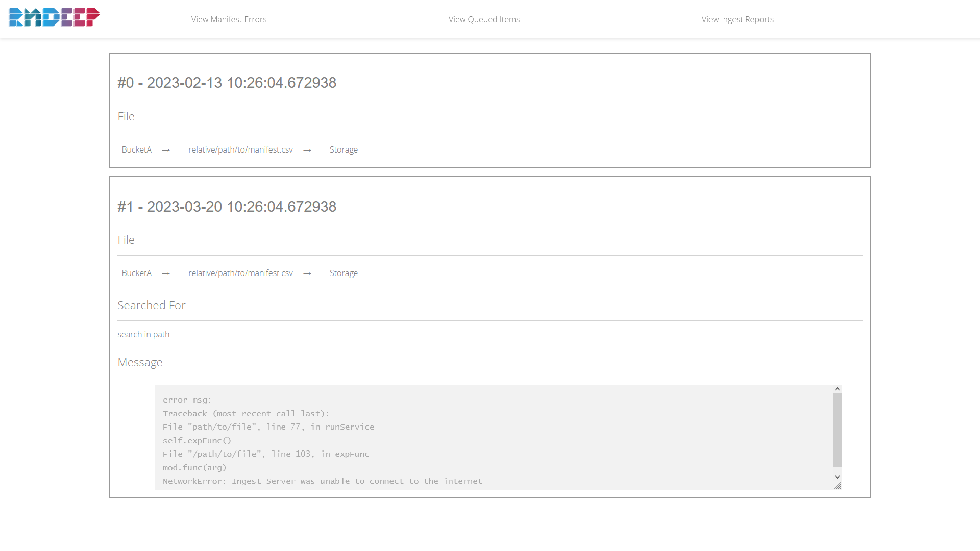Click arrow after BucketA in entry #0
Image resolution: width=980 pixels, height=551 pixels.
click(x=166, y=150)
